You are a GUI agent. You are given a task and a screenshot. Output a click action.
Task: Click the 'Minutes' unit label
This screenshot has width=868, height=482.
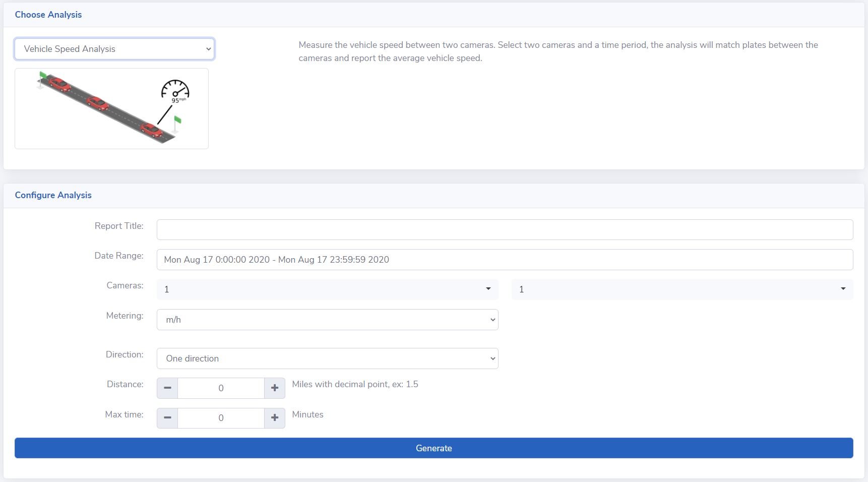(307, 414)
